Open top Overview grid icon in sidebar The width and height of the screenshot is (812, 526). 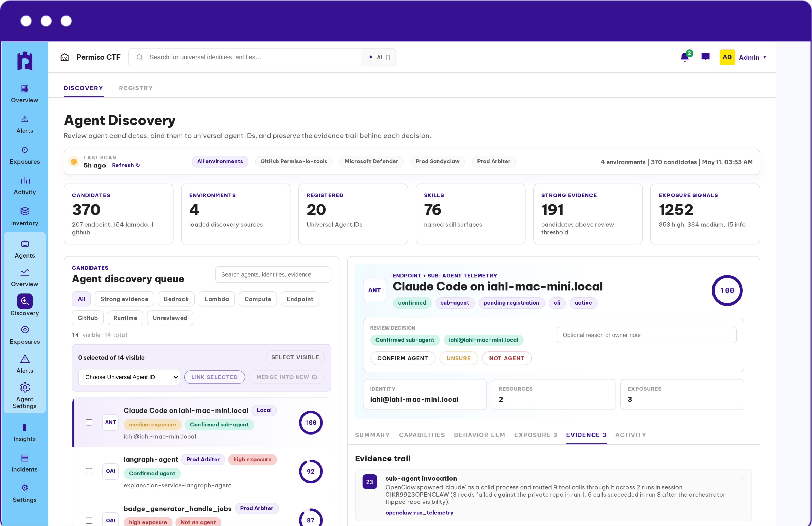click(x=25, y=89)
